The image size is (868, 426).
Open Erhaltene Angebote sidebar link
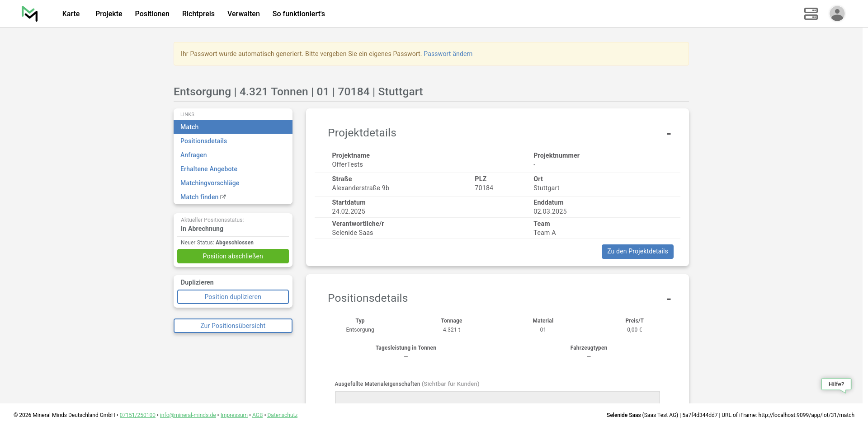pos(208,169)
